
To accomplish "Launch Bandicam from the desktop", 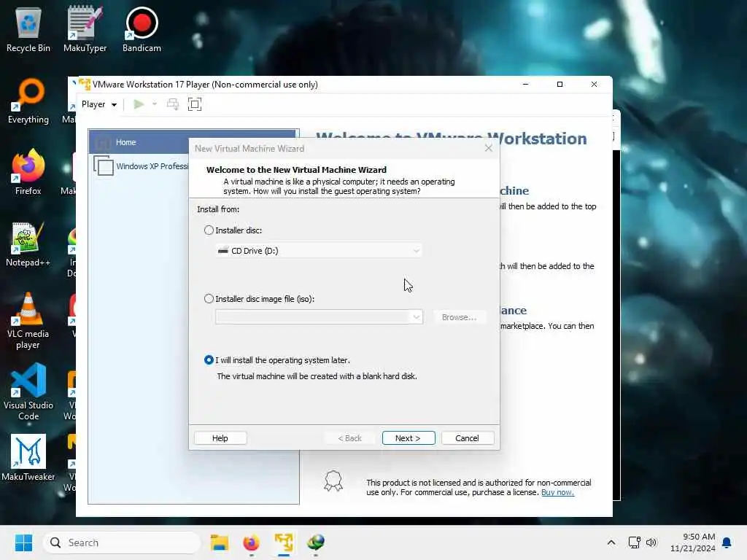I will tap(142, 29).
